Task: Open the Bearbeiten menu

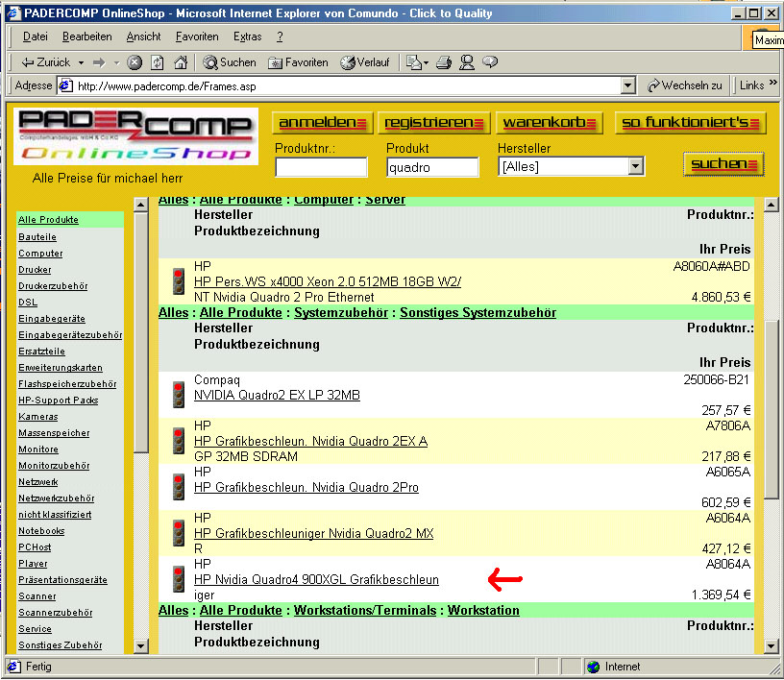Action: (87, 36)
